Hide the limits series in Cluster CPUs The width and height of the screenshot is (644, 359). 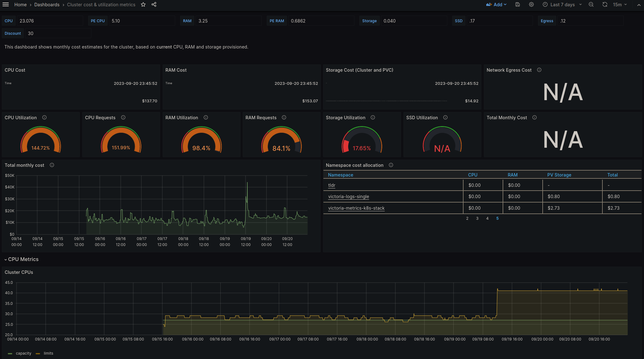48,353
